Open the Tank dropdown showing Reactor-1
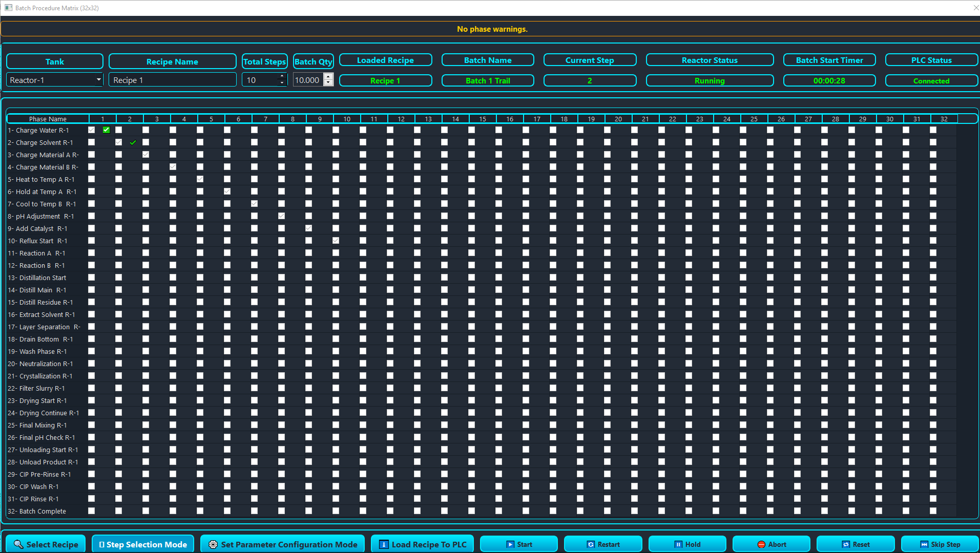 [55, 80]
